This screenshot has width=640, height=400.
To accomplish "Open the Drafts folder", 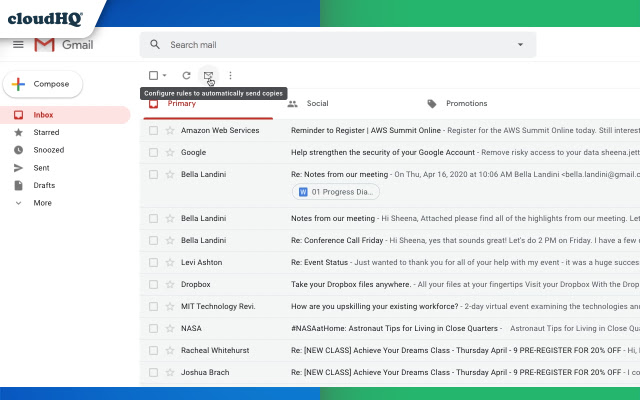I will pos(44,185).
